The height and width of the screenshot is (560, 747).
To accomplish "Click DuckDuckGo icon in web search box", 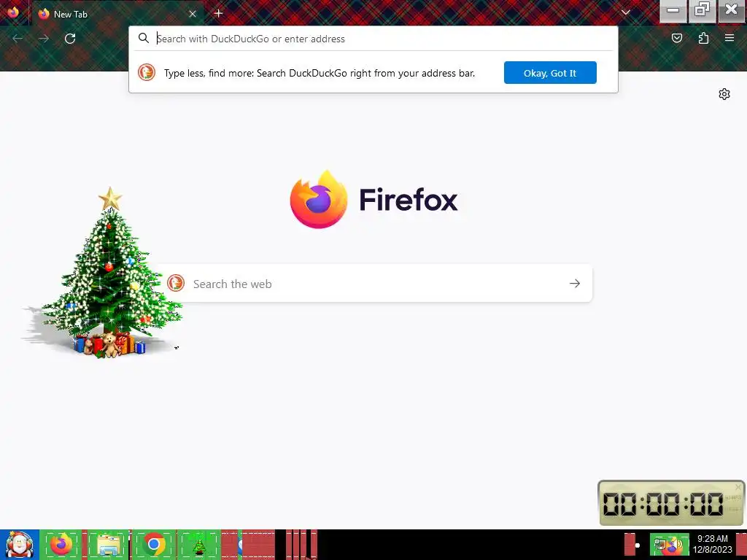I will 176,283.
